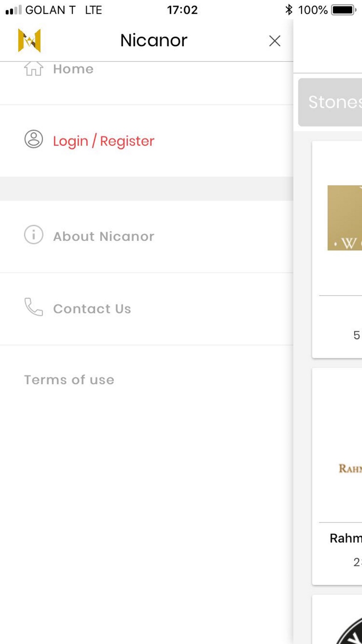The width and height of the screenshot is (362, 644).
Task: Open the gold logo thumbnail card
Action: pos(345,218)
